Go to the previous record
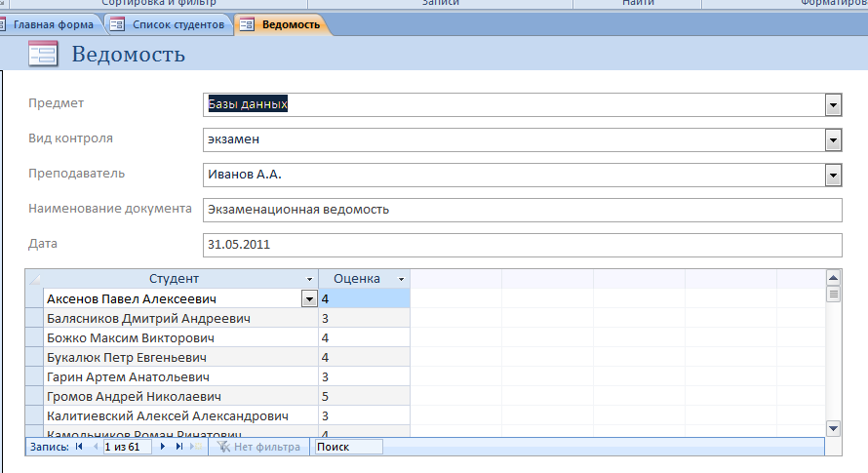The height and width of the screenshot is (473, 868). point(96,447)
